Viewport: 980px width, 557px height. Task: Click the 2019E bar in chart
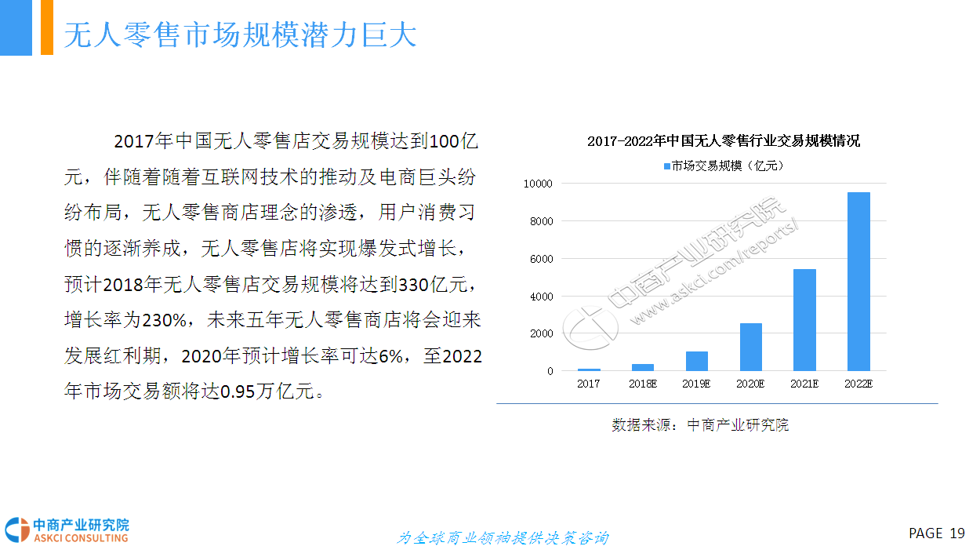[x=697, y=361]
